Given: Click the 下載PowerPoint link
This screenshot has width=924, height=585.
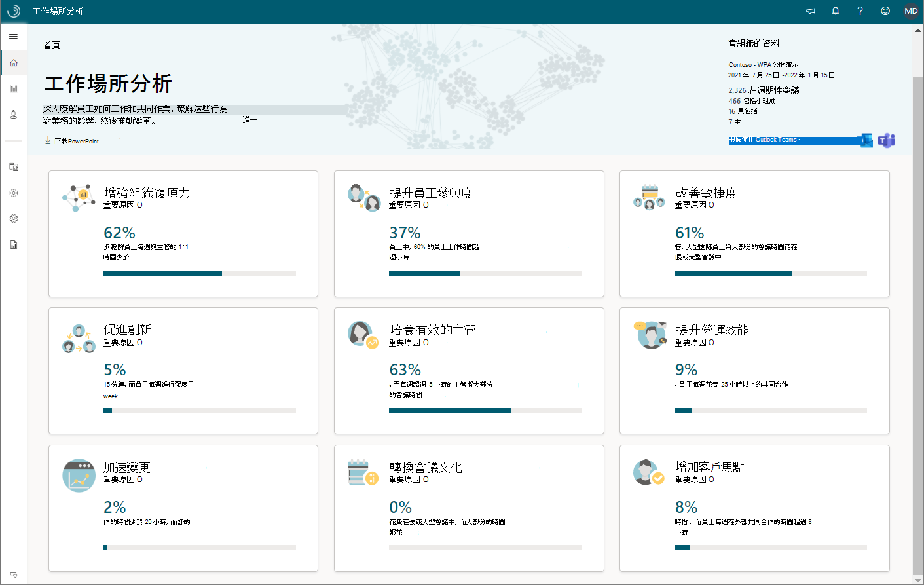Looking at the screenshot, I should (77, 142).
